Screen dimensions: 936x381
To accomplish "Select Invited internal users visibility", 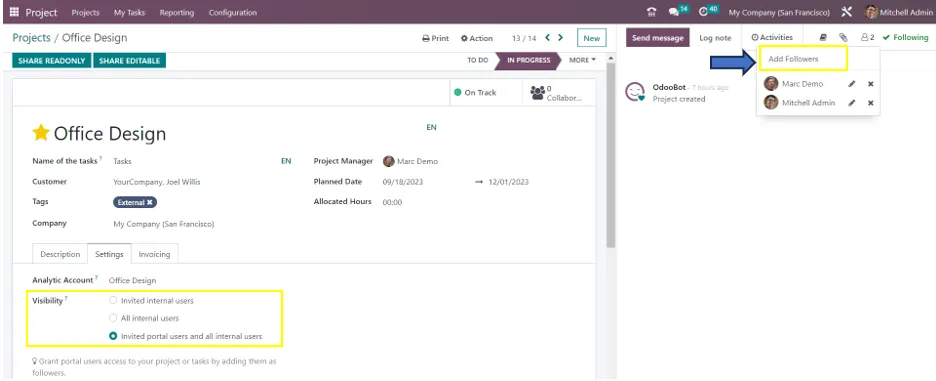I will click(x=113, y=300).
